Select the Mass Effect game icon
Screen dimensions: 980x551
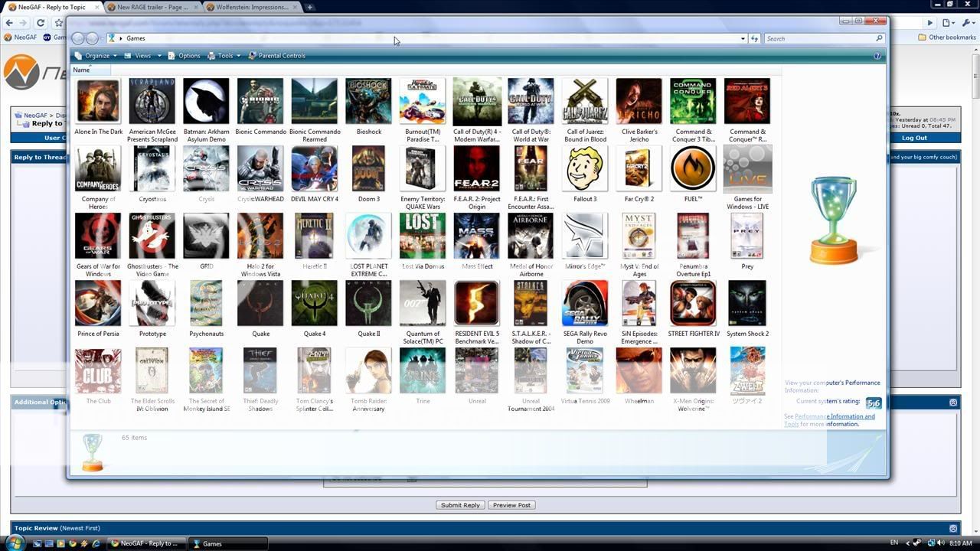[476, 236]
